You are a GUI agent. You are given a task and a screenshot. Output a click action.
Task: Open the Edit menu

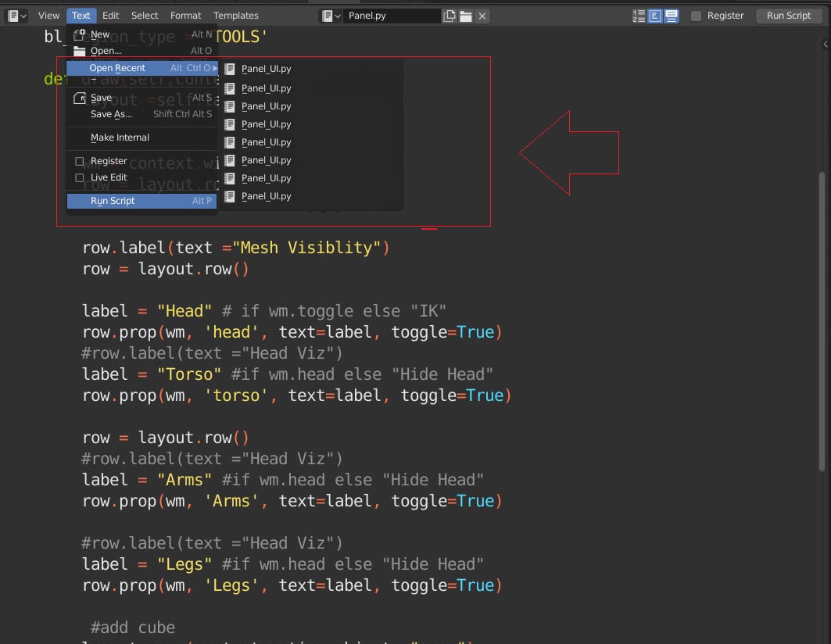[111, 16]
